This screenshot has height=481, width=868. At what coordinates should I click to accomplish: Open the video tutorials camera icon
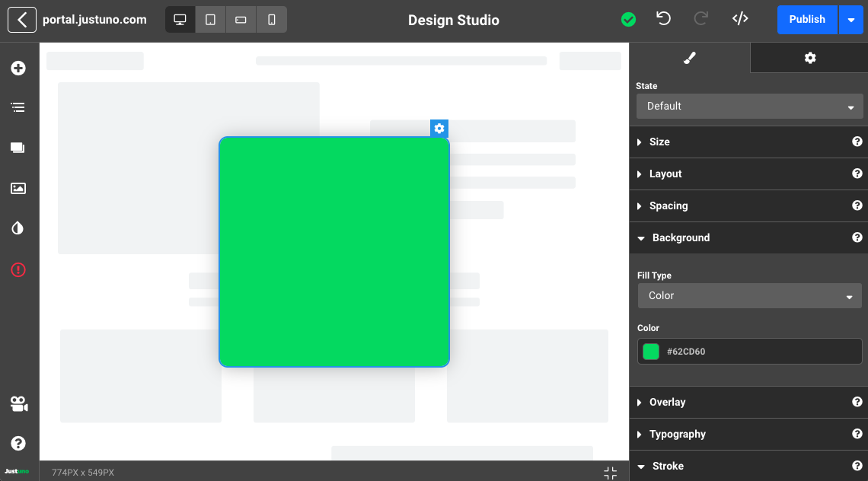pyautogui.click(x=18, y=404)
